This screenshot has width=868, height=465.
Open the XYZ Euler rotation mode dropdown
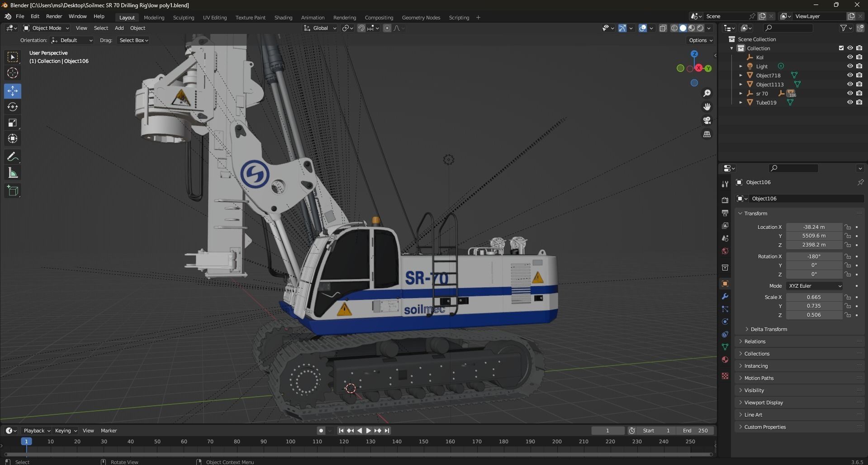pyautogui.click(x=814, y=286)
